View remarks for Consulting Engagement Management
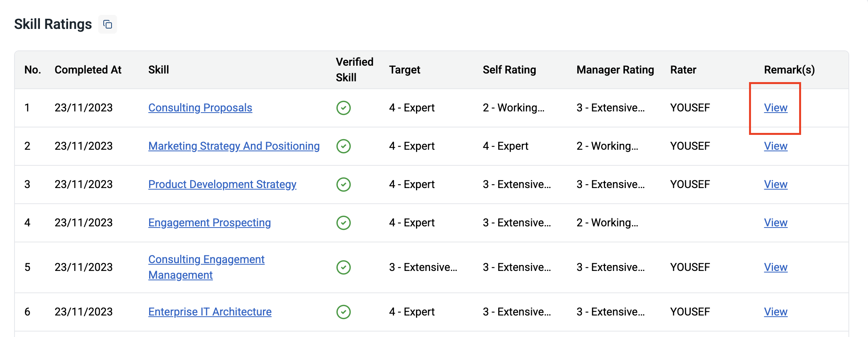 coord(775,267)
